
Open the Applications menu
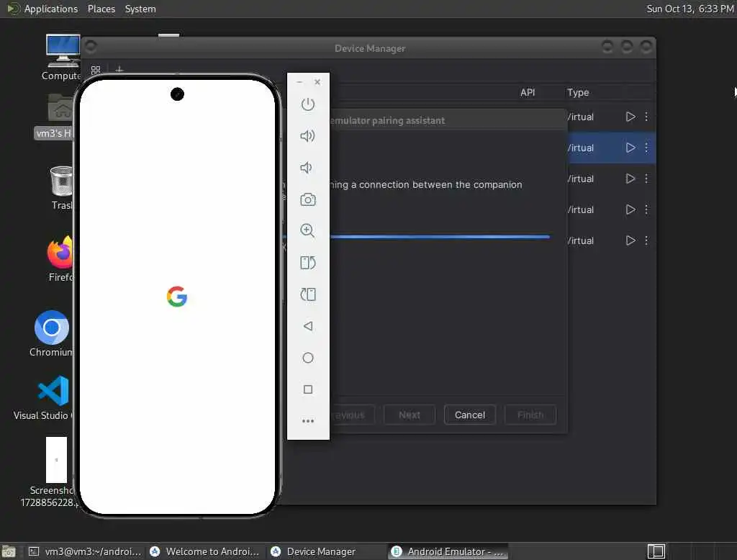tap(51, 9)
